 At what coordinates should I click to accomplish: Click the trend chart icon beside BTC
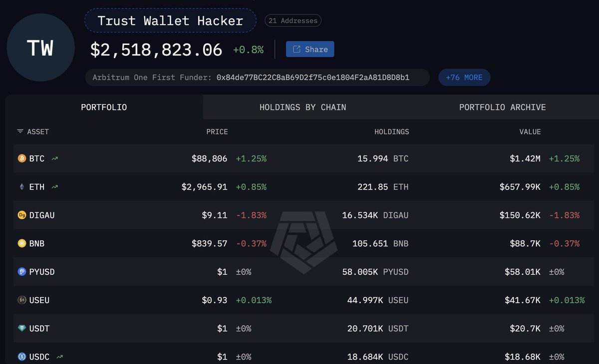click(54, 159)
